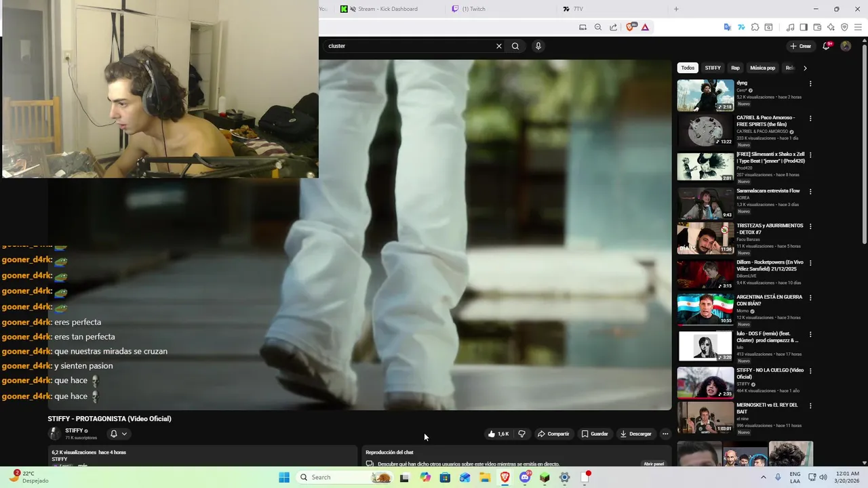868x488 pixels.
Task: Open options for STIFFY NO LA CUELGO video
Action: [x=810, y=371]
